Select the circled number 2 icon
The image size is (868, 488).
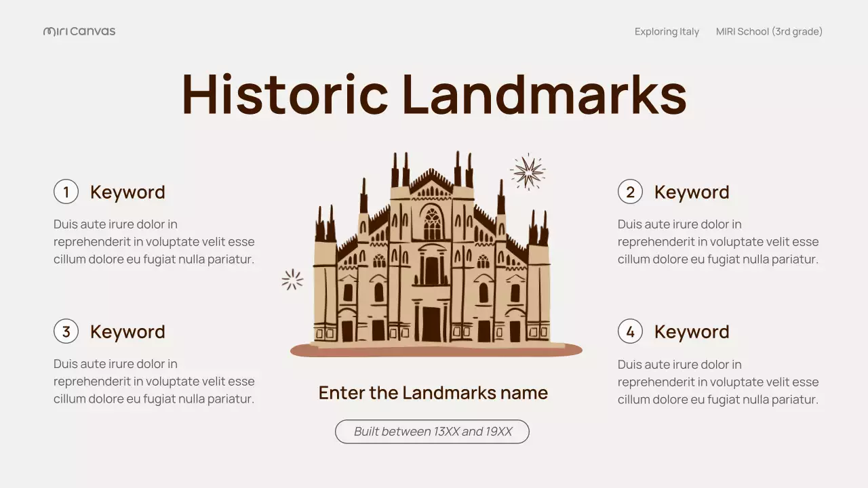[630, 192]
